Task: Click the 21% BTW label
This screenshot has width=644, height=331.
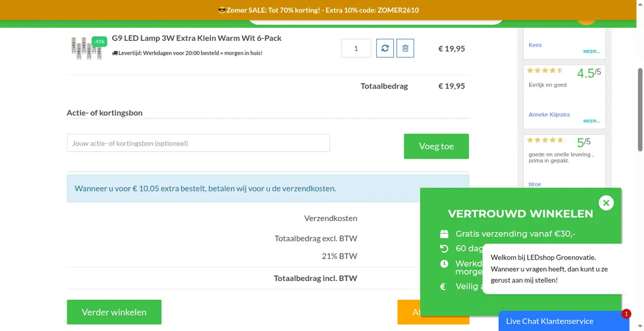Action: (340, 256)
